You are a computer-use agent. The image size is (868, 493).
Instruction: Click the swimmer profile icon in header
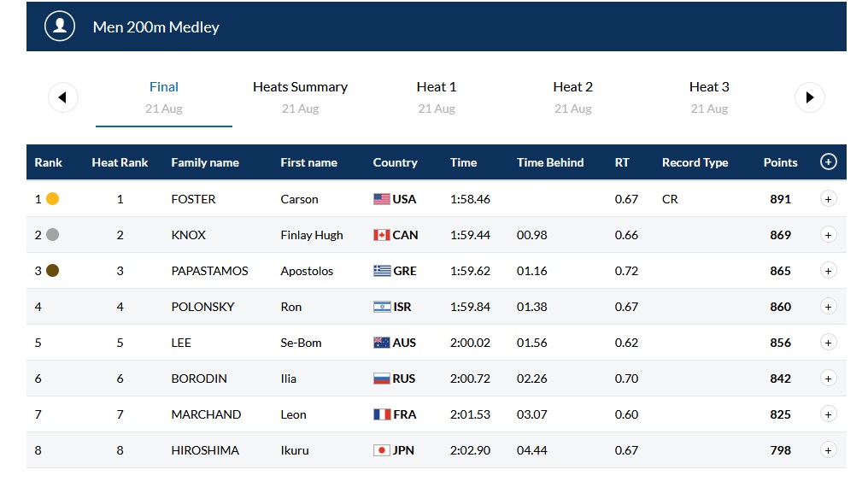(x=60, y=26)
